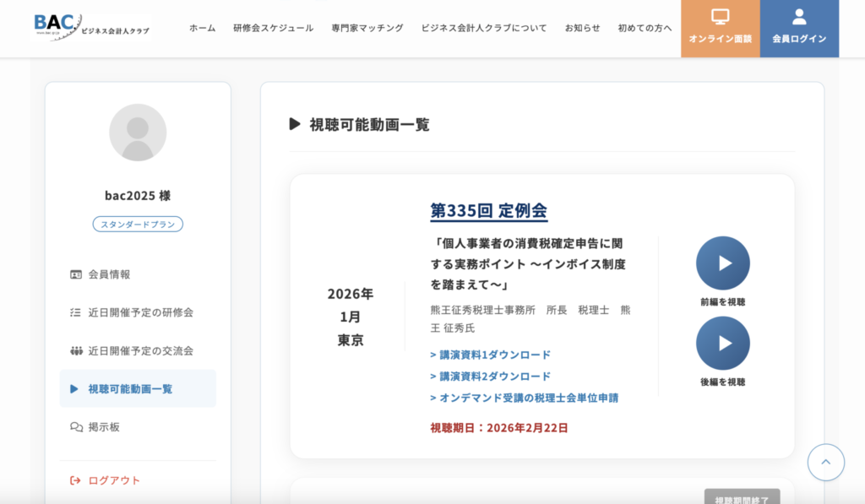Go to ホーム in navigation

202,28
